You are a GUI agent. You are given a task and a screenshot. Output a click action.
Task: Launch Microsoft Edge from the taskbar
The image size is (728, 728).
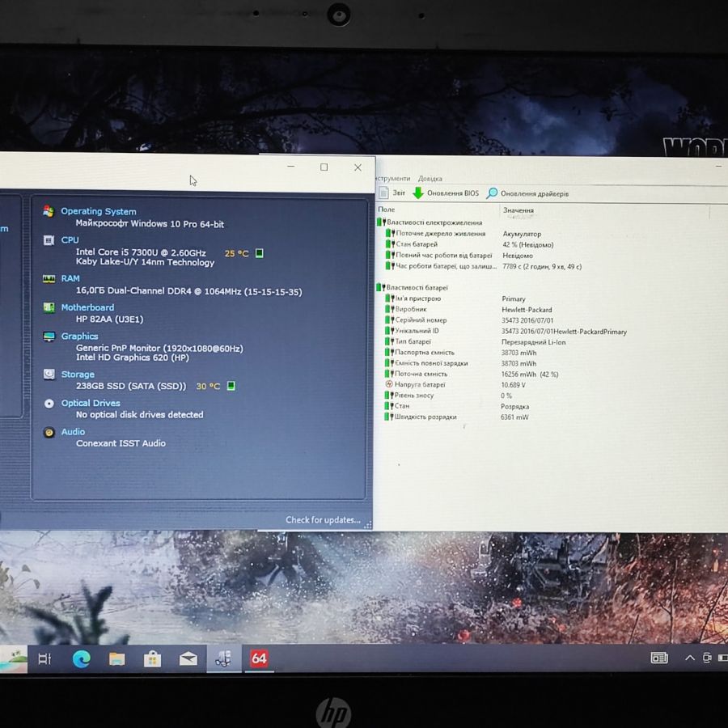tap(81, 658)
